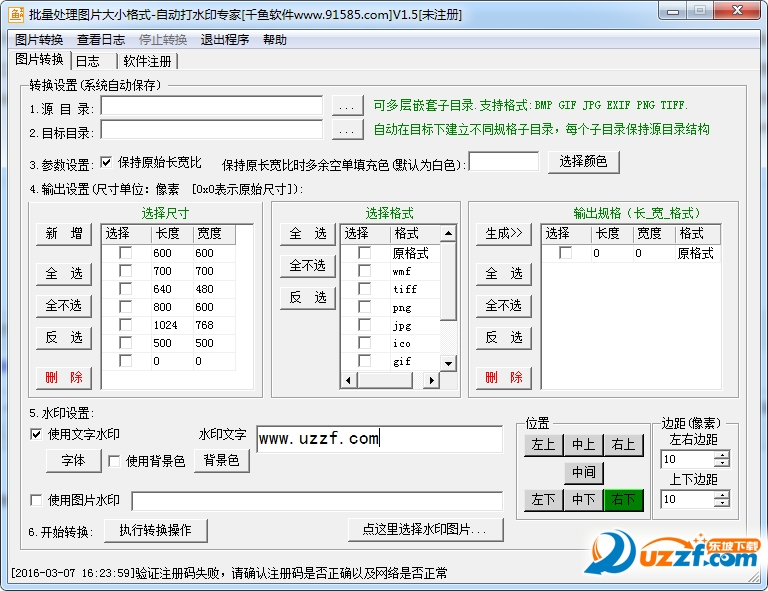Switch to the 软件注册 tab
Screen dimensions: 768x591
point(147,61)
